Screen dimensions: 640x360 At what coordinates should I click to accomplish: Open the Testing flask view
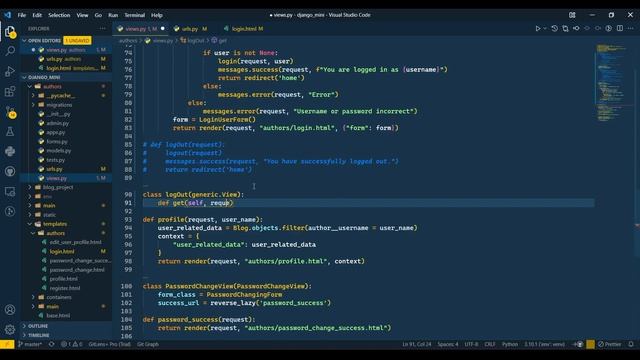10,131
